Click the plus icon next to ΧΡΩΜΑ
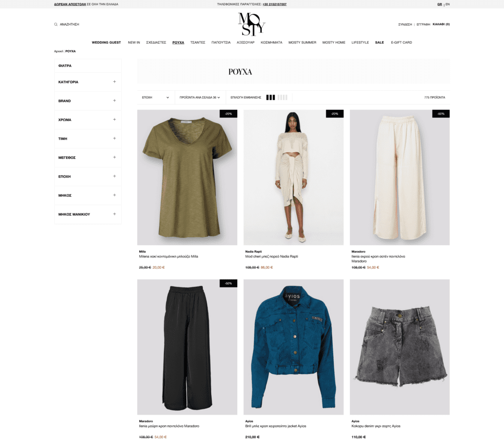The height and width of the screenshot is (444, 504). (x=114, y=120)
